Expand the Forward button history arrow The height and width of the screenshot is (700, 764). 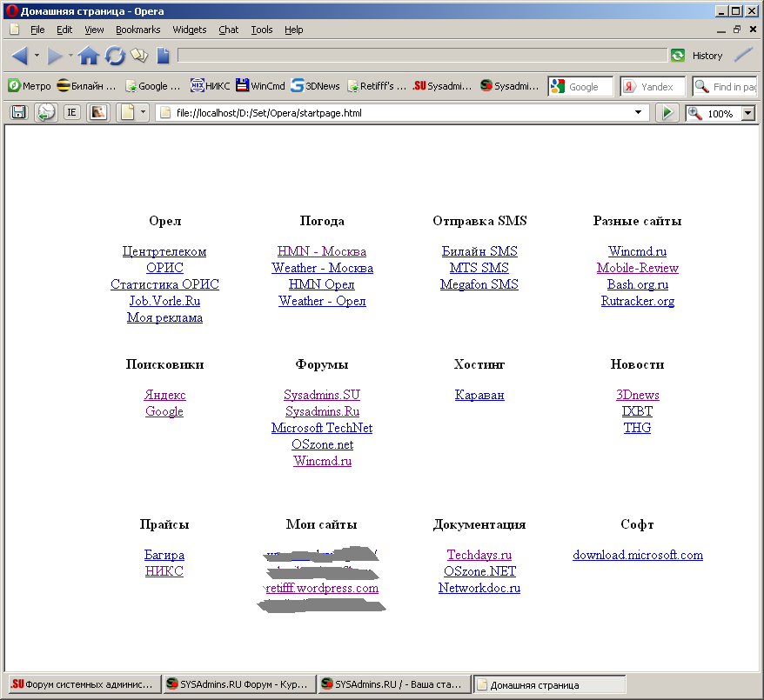[70, 56]
